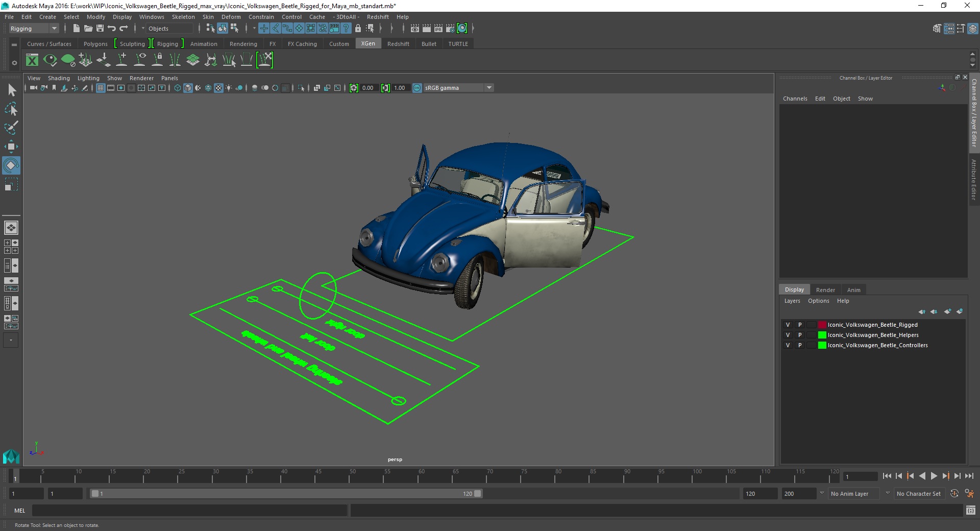980x531 pixels.
Task: Click the green Beetle_Helpers layer color swatch
Action: tap(822, 335)
